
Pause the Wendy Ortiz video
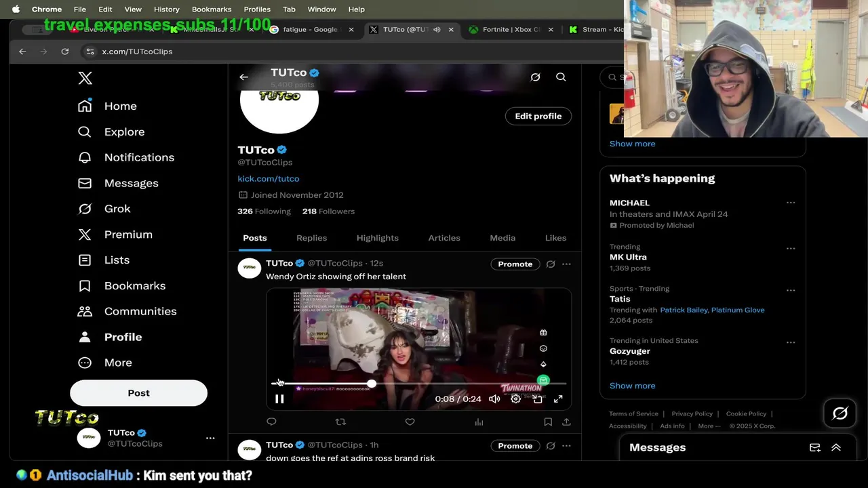pyautogui.click(x=279, y=399)
